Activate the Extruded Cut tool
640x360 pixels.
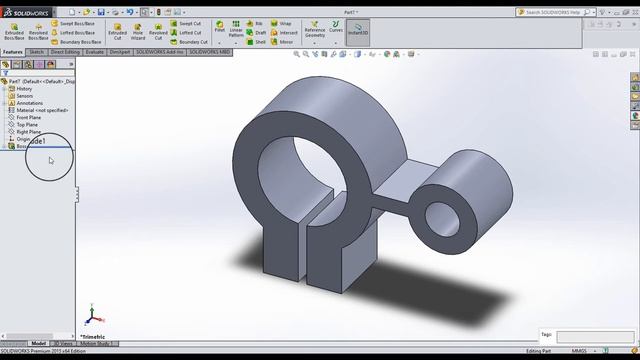[x=118, y=32]
